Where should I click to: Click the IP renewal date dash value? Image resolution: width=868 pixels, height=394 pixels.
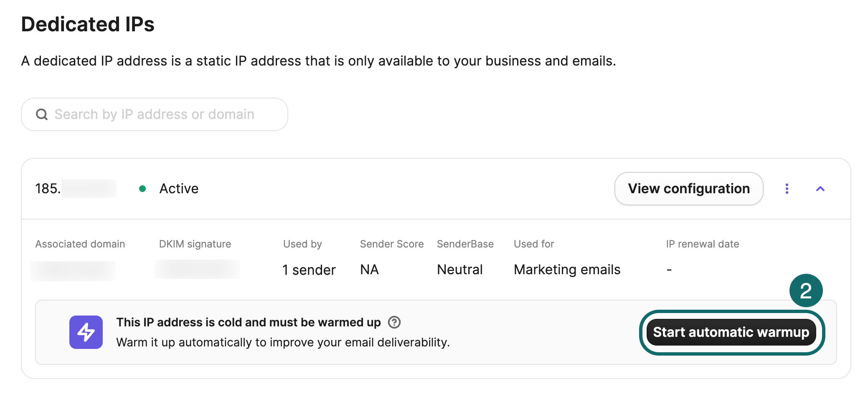pos(669,270)
